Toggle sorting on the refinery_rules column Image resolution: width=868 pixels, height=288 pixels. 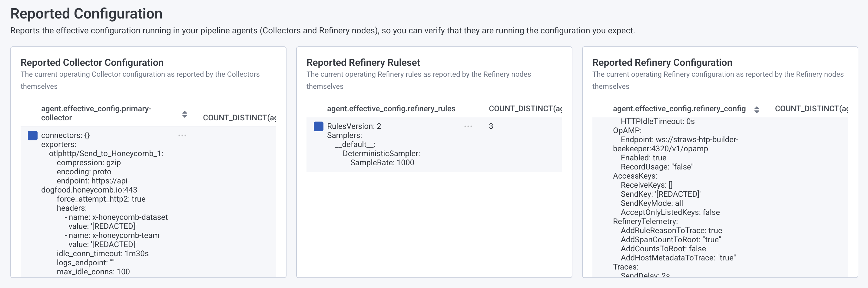pos(391,109)
